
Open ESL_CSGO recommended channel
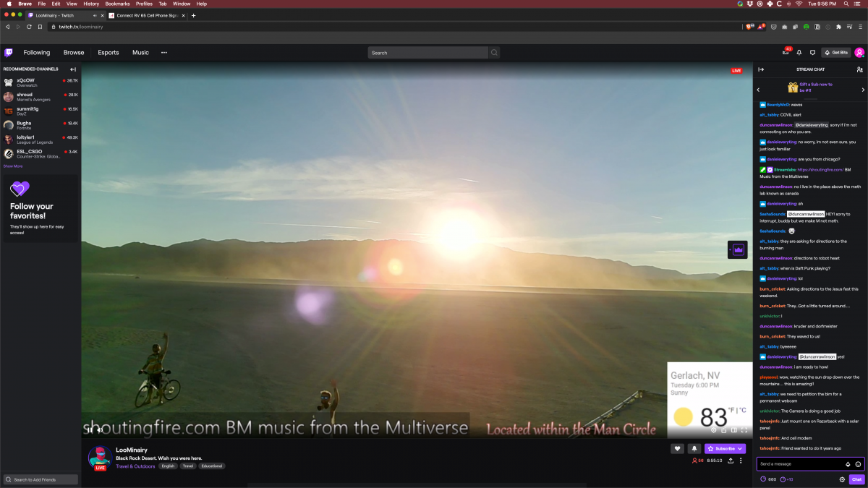(41, 153)
